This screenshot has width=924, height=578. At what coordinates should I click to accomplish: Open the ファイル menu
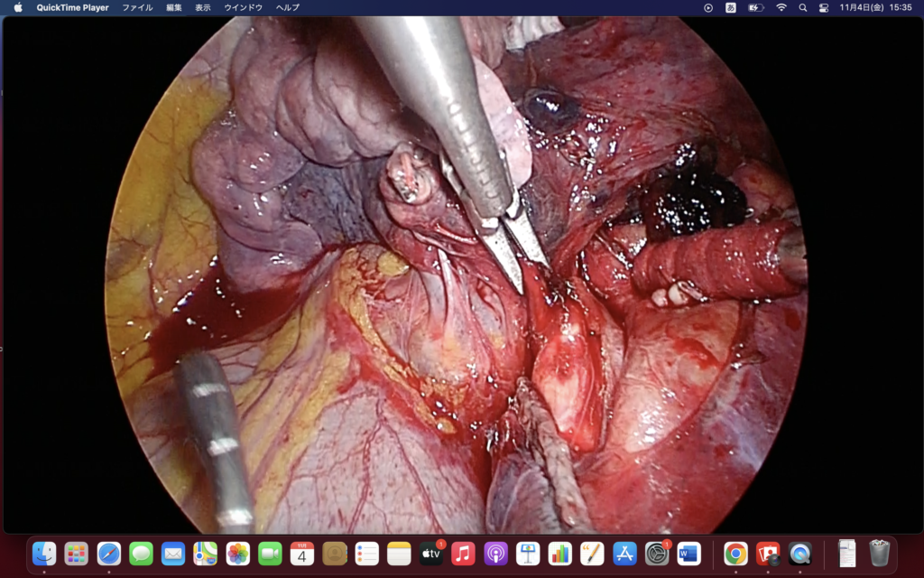tap(137, 7)
